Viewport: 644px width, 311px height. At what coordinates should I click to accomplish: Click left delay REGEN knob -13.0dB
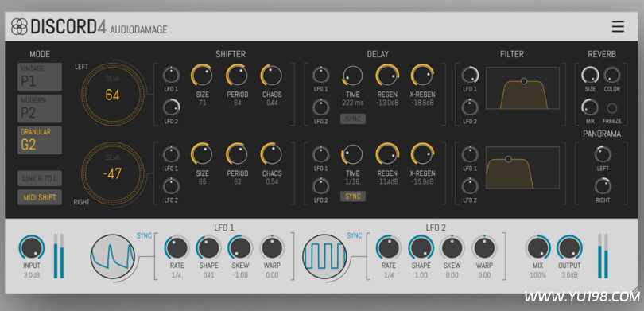tap(387, 76)
